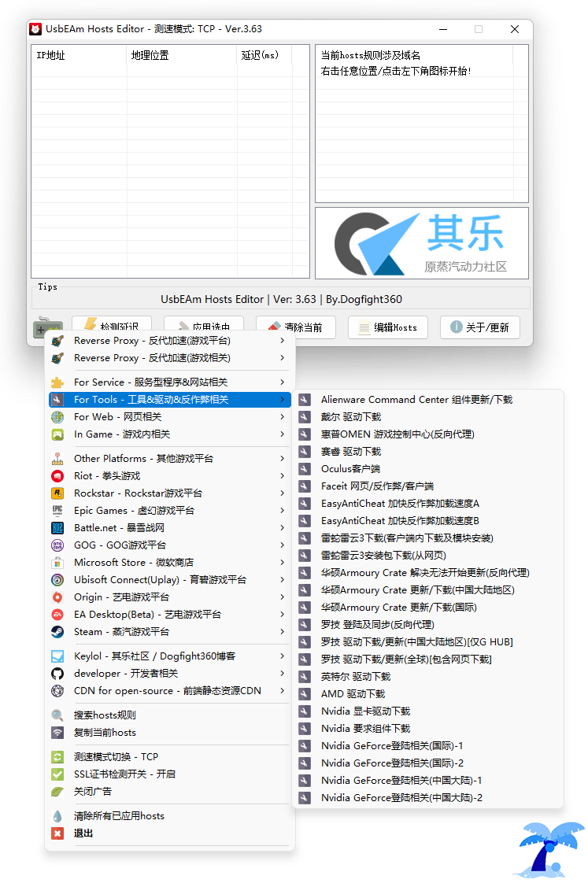Click the EA Desktop(Beta) icon

(57, 615)
